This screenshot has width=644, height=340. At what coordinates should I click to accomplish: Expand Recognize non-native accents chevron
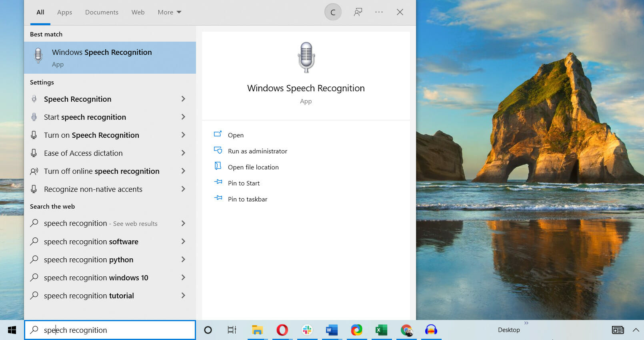coord(183,189)
